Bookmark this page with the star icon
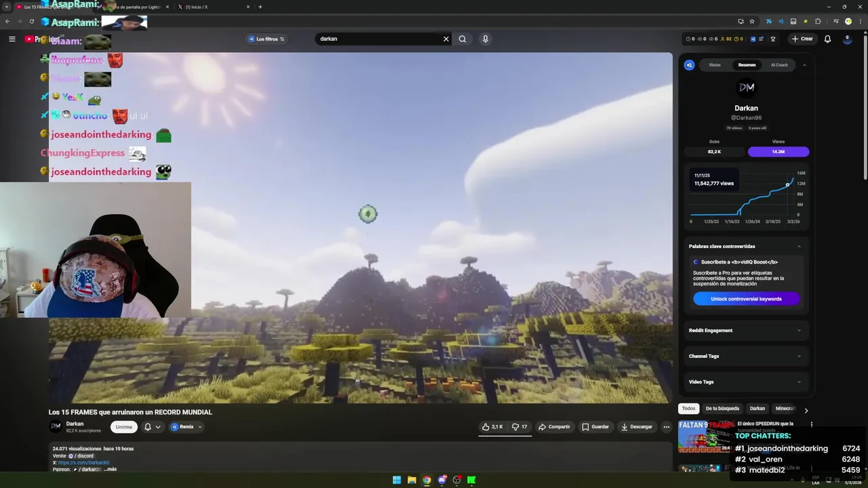This screenshot has width=868, height=488. [x=752, y=21]
